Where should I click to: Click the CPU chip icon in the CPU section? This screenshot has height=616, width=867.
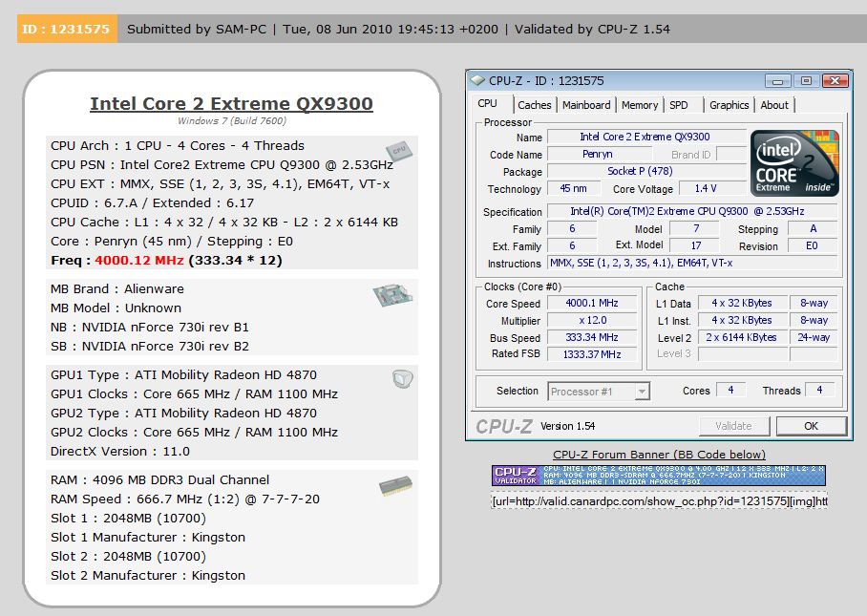[399, 150]
